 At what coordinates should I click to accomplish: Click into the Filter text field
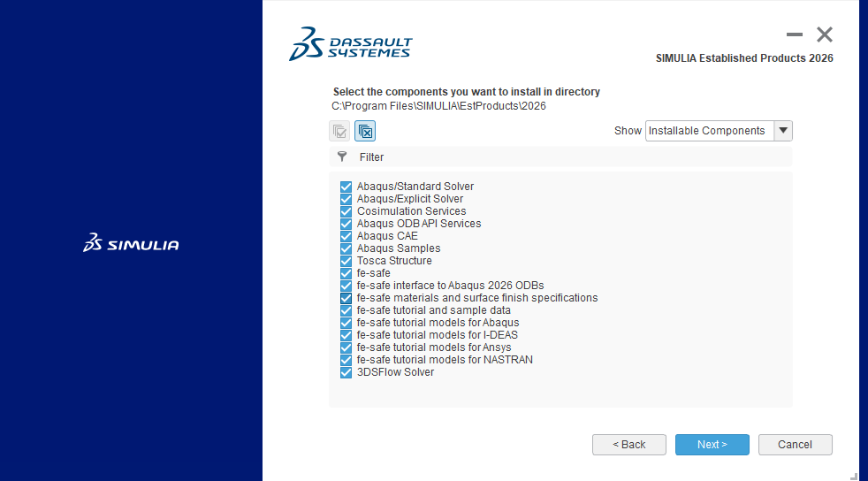pos(566,157)
